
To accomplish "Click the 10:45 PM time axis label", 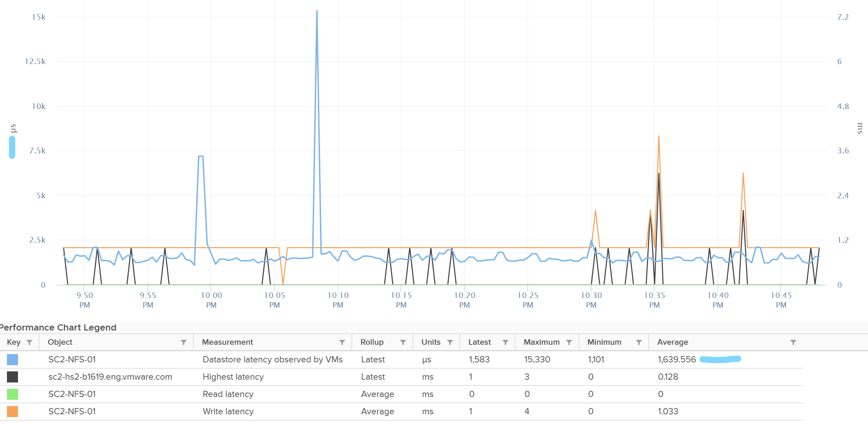I will pos(781,300).
